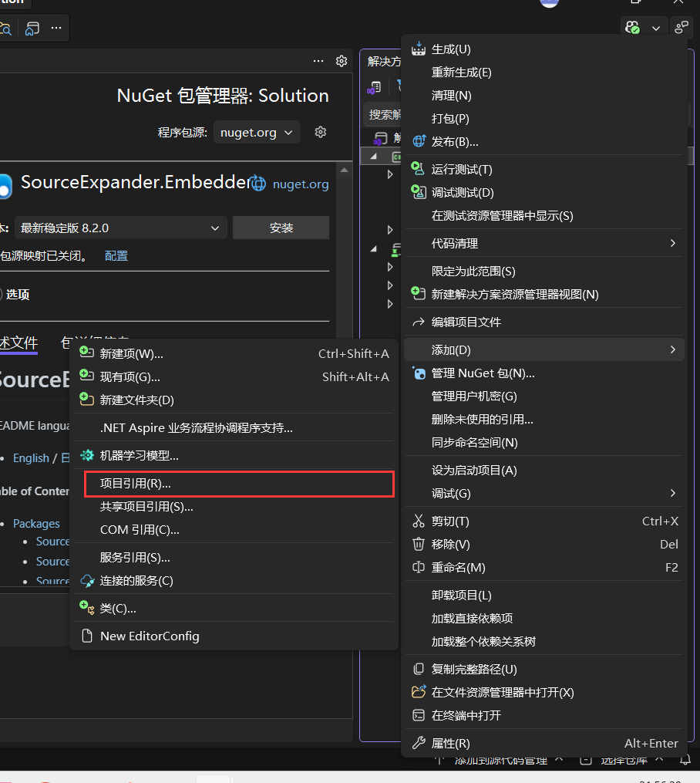700x783 pixels.
Task: Click the Edit Project File arrow icon
Action: click(x=419, y=322)
